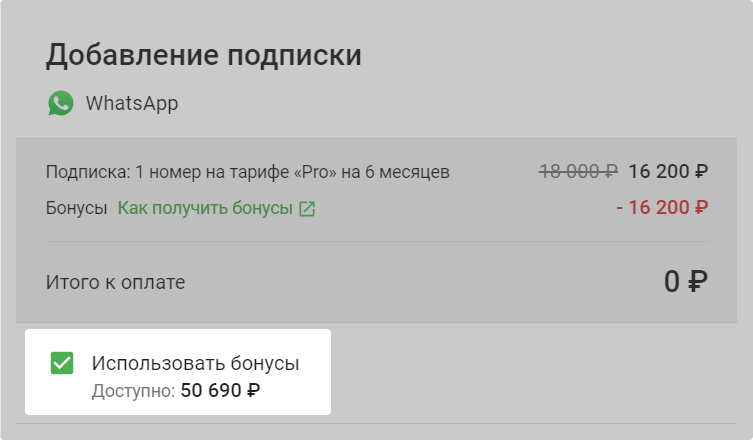This screenshot has height=440, width=753.
Task: Click the black 16 200 ₽ subscription price
Action: coord(668,171)
